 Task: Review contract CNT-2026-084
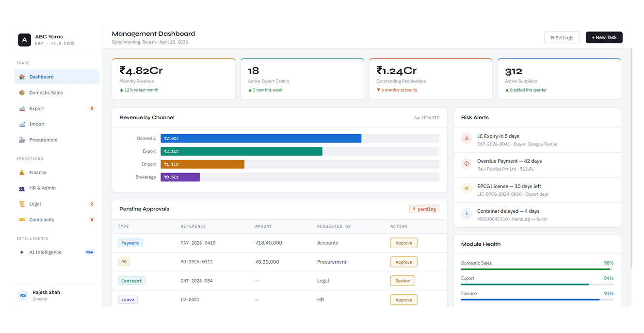[x=402, y=281]
